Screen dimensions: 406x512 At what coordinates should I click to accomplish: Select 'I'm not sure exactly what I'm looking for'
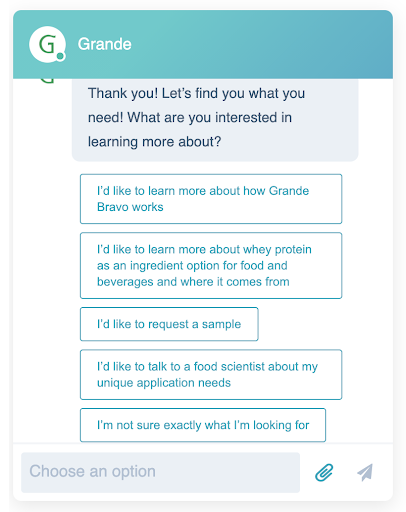coord(203,425)
